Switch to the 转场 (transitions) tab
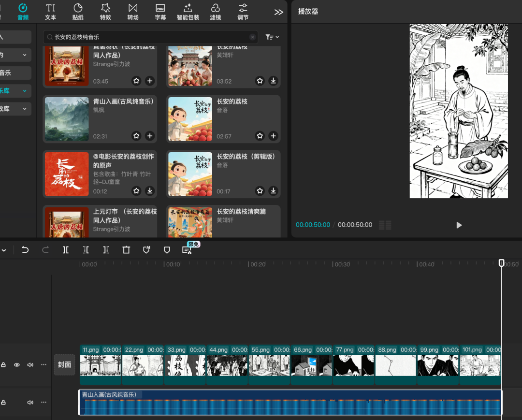This screenshot has height=420, width=522. pyautogui.click(x=133, y=12)
